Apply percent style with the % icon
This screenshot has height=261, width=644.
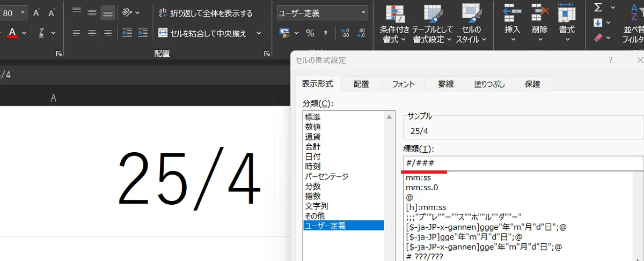(310, 33)
